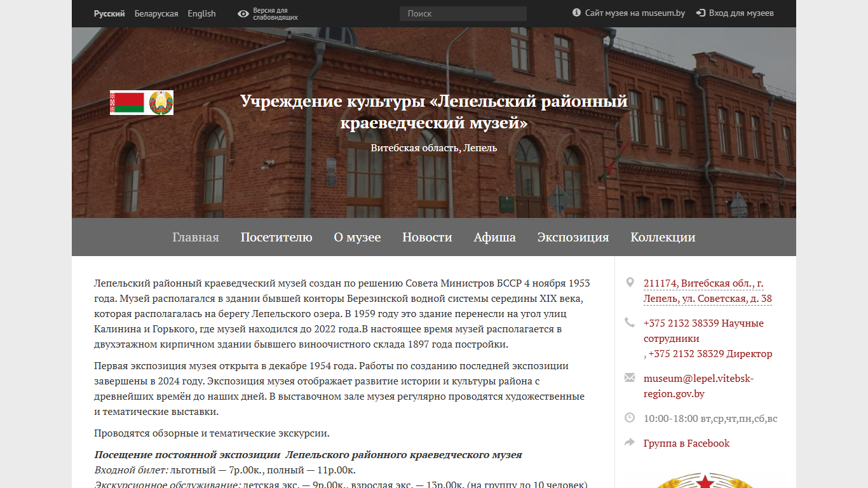This screenshot has width=868, height=488.
Task: Open Сайт музея на museum.by link
Action: coord(635,13)
